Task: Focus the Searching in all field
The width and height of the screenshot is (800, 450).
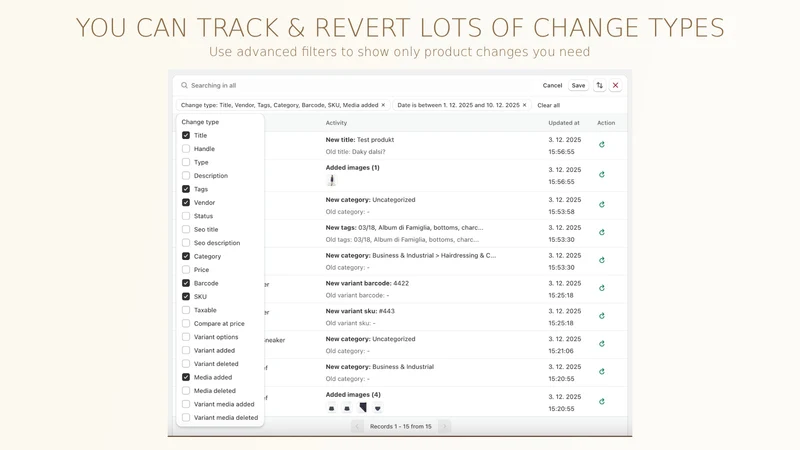Action: 357,86
